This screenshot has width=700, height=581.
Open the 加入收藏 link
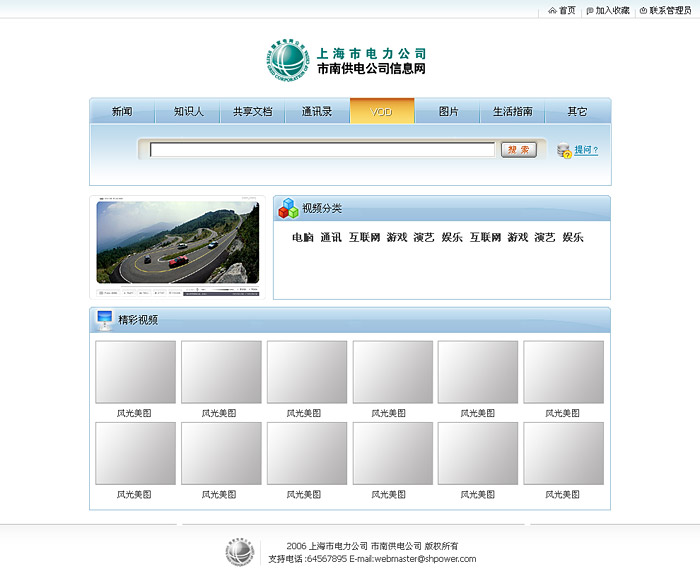pos(612,10)
